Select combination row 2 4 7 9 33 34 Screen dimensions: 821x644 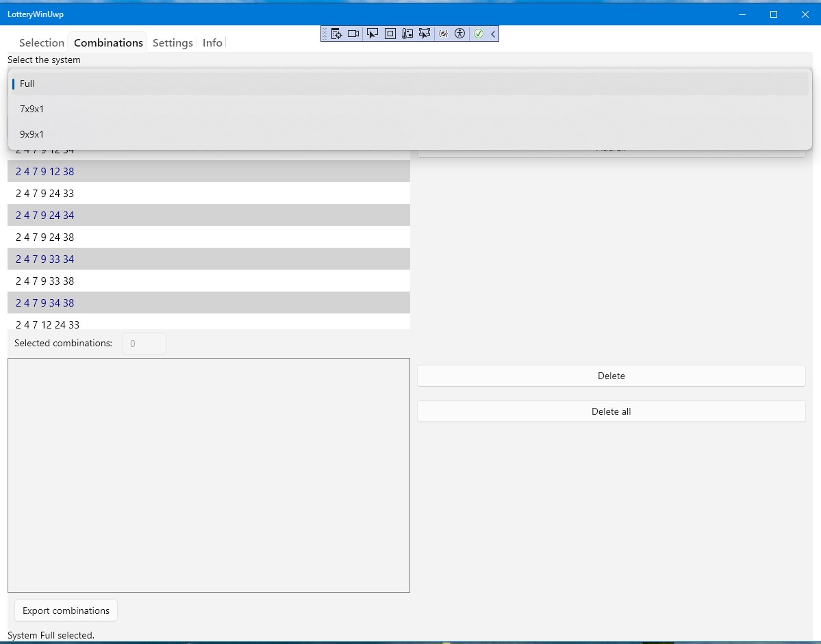click(x=208, y=259)
